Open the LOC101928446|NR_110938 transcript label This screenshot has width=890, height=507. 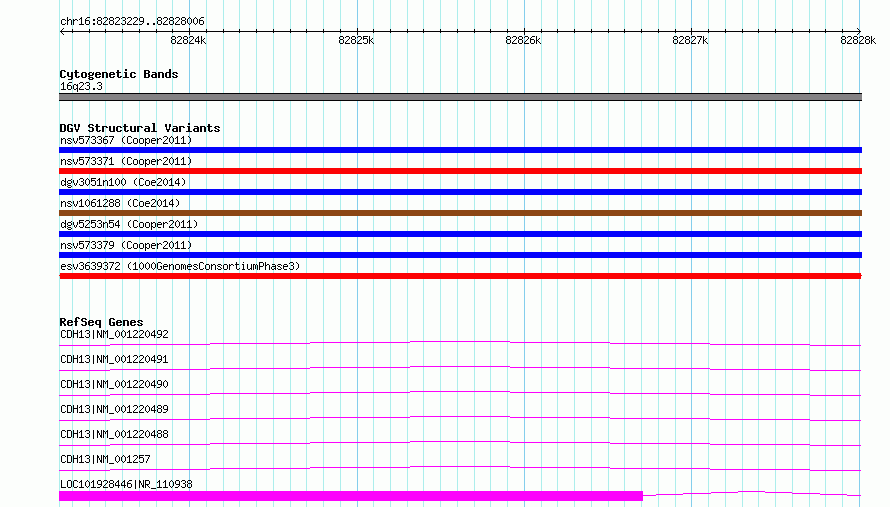point(126,484)
